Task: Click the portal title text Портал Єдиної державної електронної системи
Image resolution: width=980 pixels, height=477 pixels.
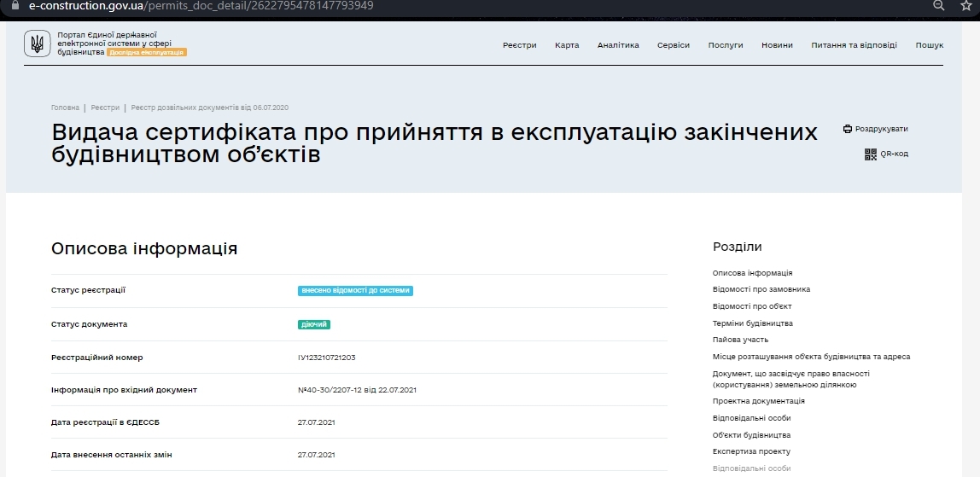Action: tap(114, 44)
